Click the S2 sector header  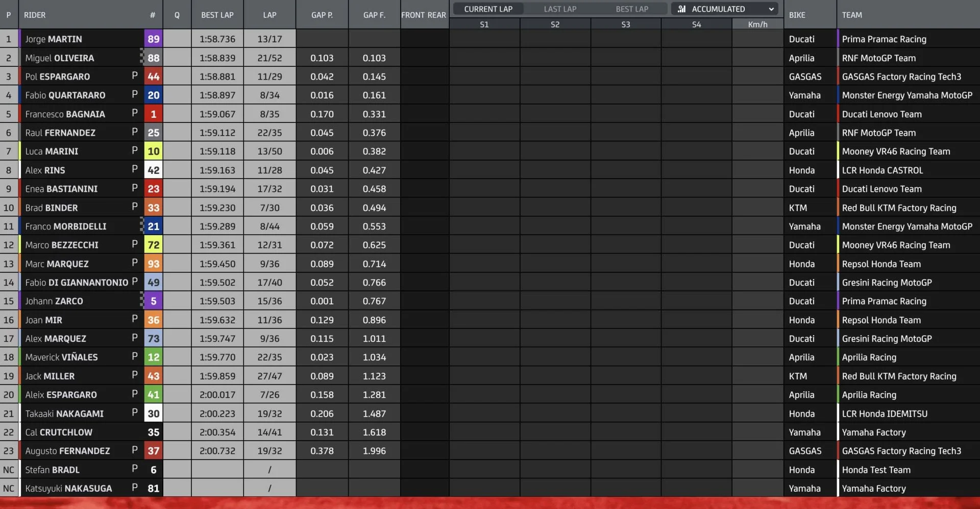coord(555,24)
